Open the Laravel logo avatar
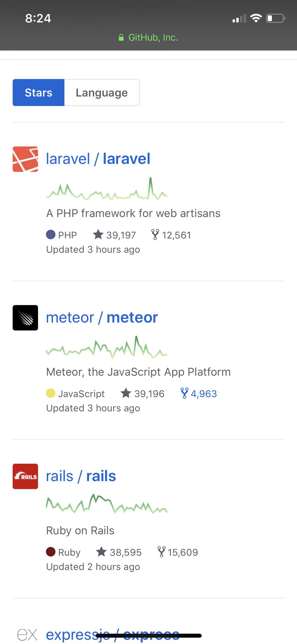This screenshot has height=644, width=297. [x=25, y=159]
